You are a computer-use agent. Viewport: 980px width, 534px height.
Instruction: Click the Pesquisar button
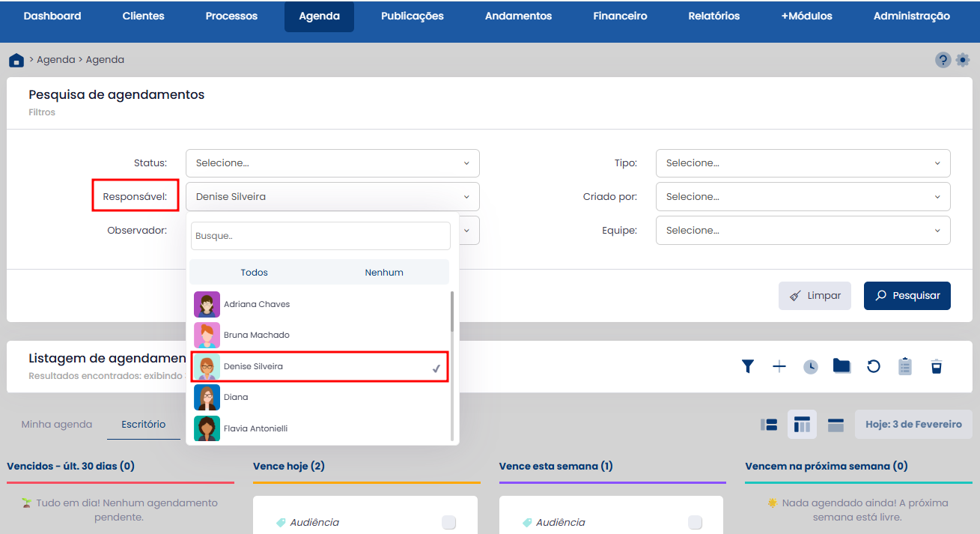(x=907, y=296)
